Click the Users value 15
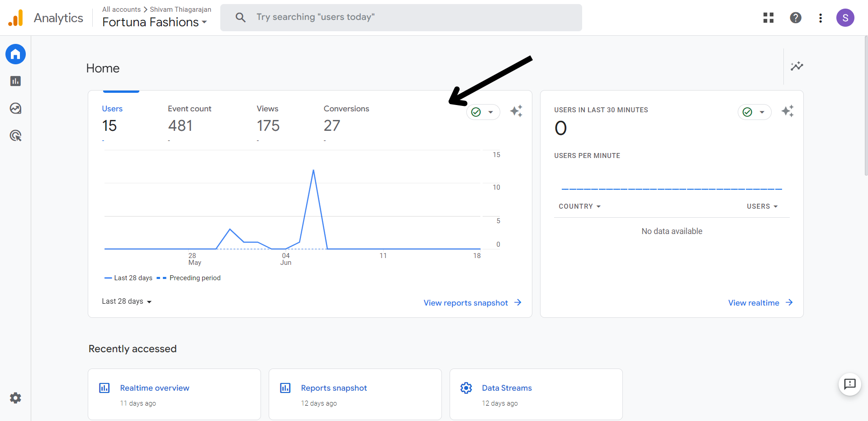Viewport: 868px width, 421px height. 109,126
